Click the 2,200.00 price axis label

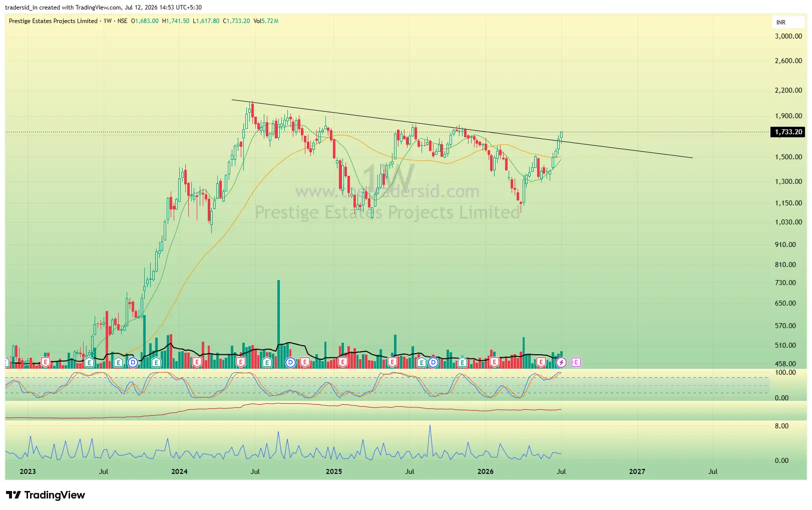click(x=788, y=90)
